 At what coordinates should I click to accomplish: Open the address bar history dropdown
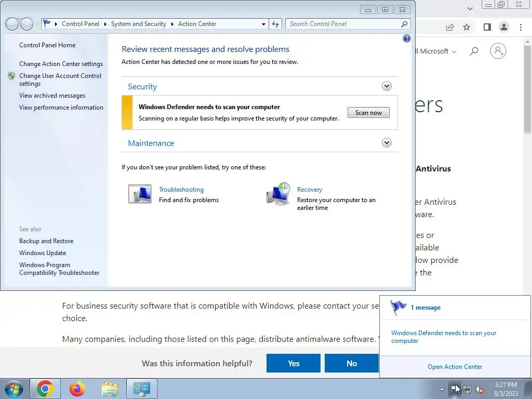click(263, 24)
